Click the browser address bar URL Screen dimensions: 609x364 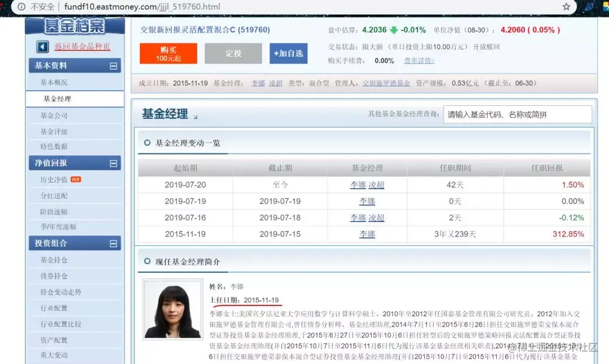click(142, 7)
